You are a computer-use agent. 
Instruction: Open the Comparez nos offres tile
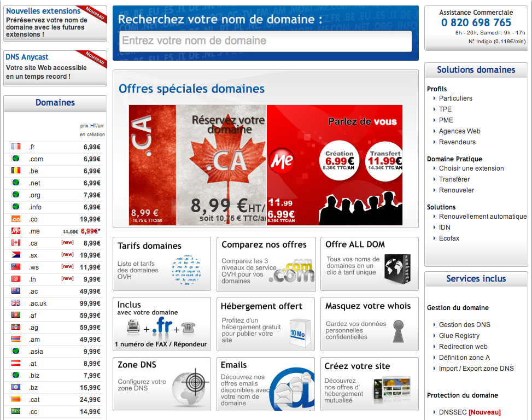266,264
